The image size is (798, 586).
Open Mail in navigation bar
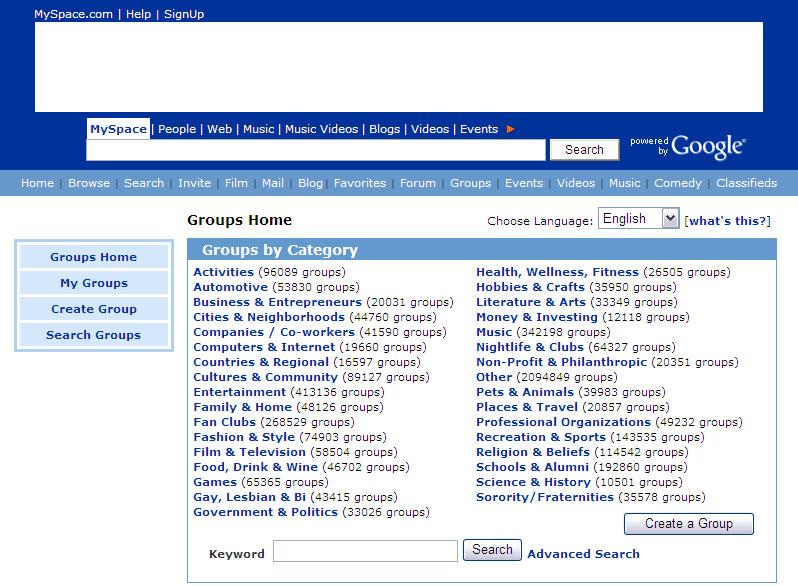coord(273,183)
